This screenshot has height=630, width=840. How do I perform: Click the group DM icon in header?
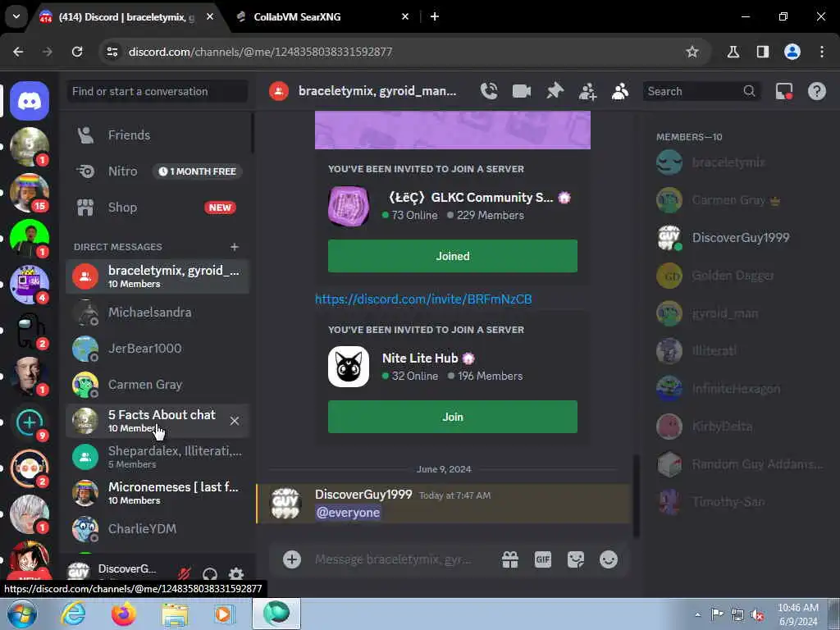coord(279,91)
